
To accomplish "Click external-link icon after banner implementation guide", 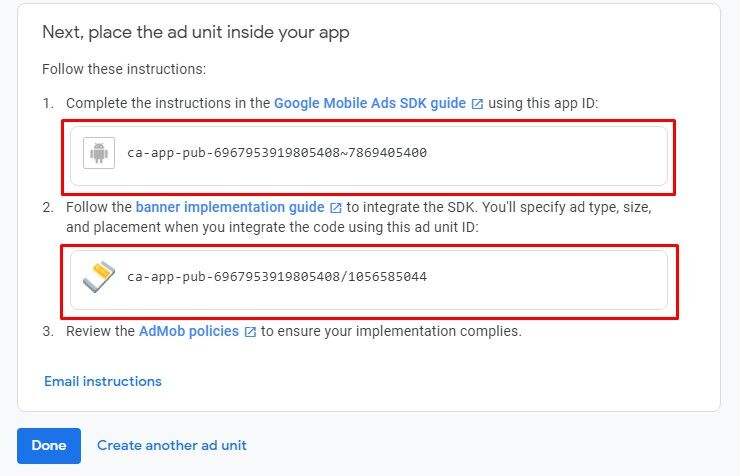I will (336, 208).
